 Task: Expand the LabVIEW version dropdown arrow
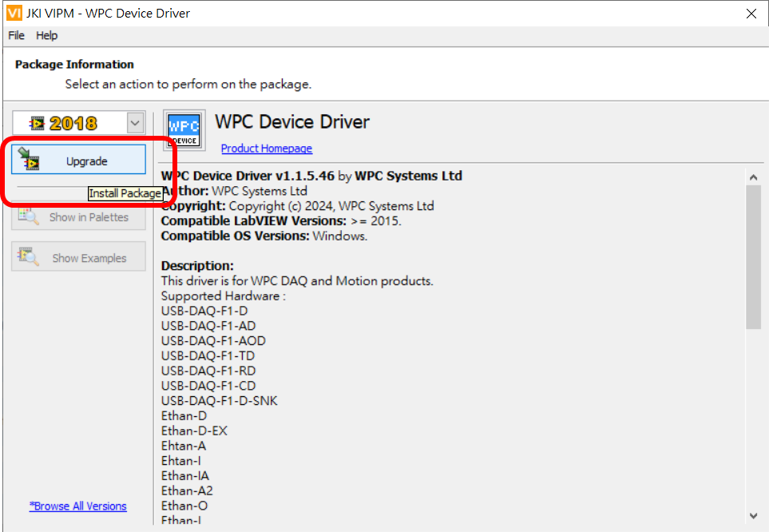coord(135,123)
